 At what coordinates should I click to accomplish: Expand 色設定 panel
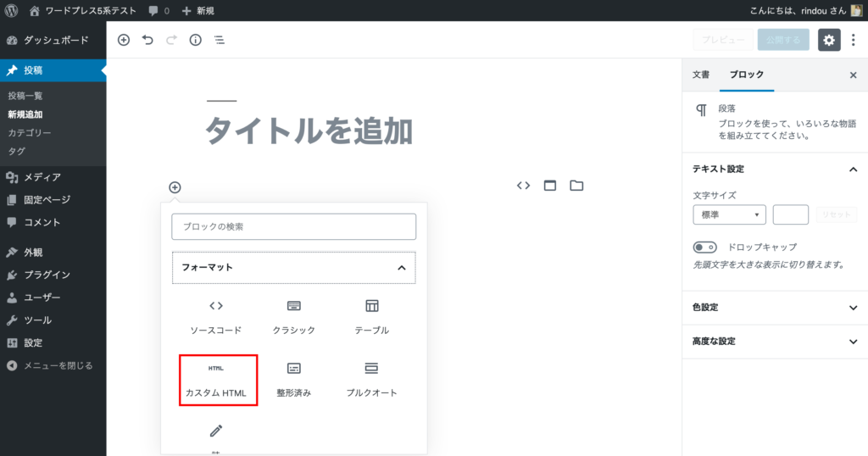(775, 308)
